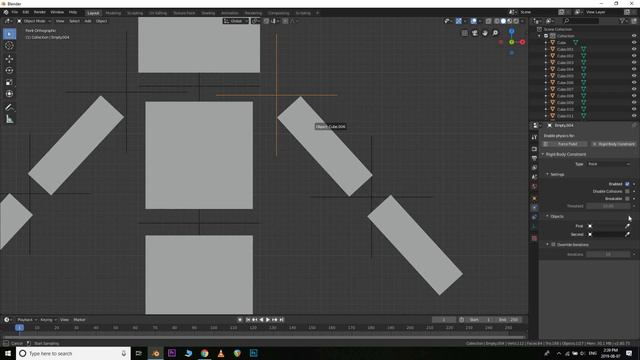Click the Iterations value field

point(609,254)
